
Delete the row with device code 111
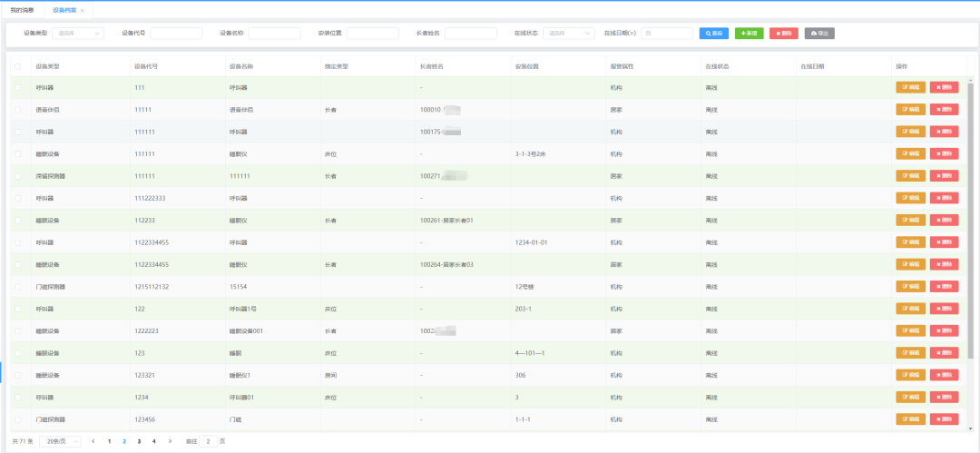click(944, 87)
